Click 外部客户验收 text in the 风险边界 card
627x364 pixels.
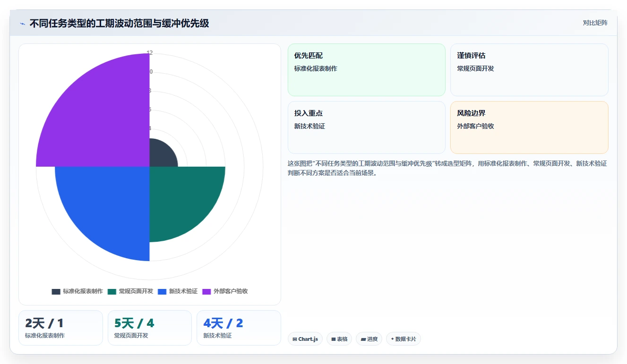[475, 126]
